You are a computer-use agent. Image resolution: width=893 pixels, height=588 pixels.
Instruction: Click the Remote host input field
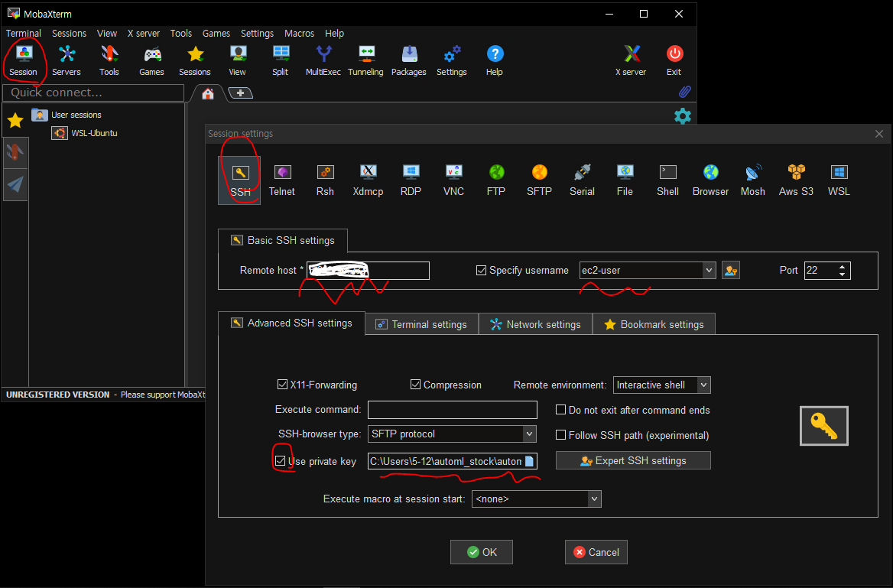tap(368, 270)
